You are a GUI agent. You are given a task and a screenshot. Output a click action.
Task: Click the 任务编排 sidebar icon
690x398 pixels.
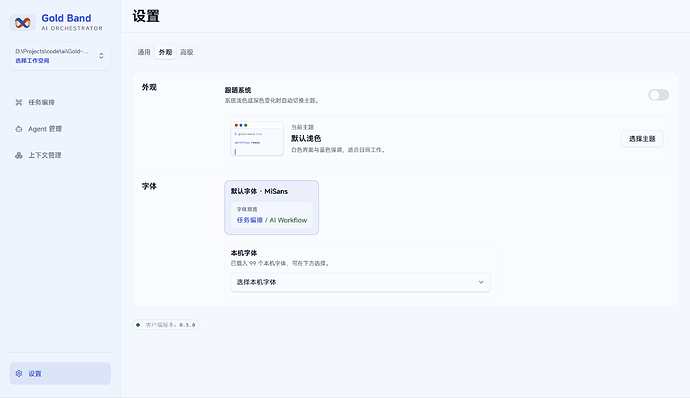[x=18, y=102]
